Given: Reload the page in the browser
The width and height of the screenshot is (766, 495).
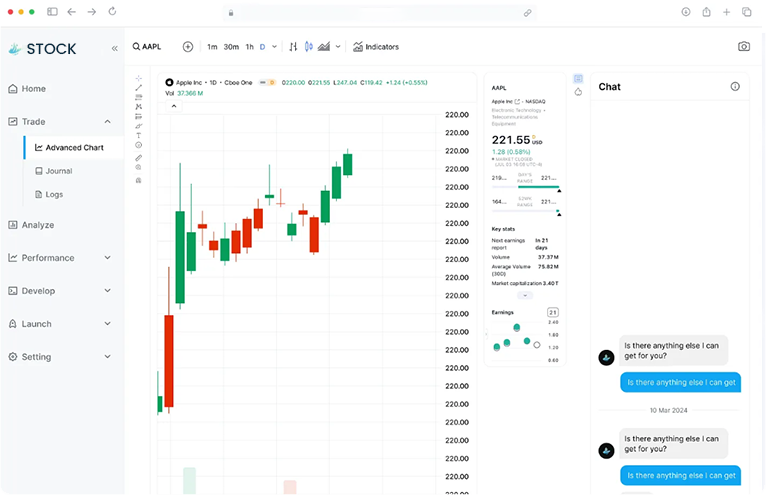Looking at the screenshot, I should tap(112, 11).
